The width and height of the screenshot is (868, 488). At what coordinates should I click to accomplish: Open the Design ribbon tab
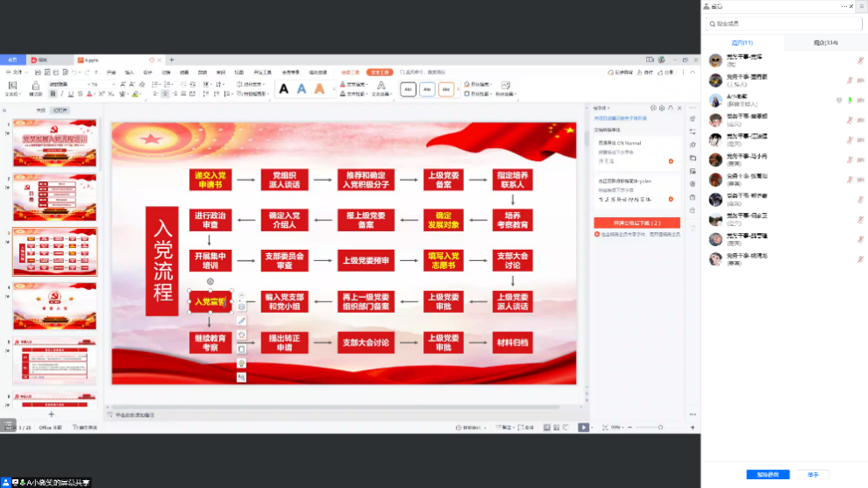click(147, 73)
